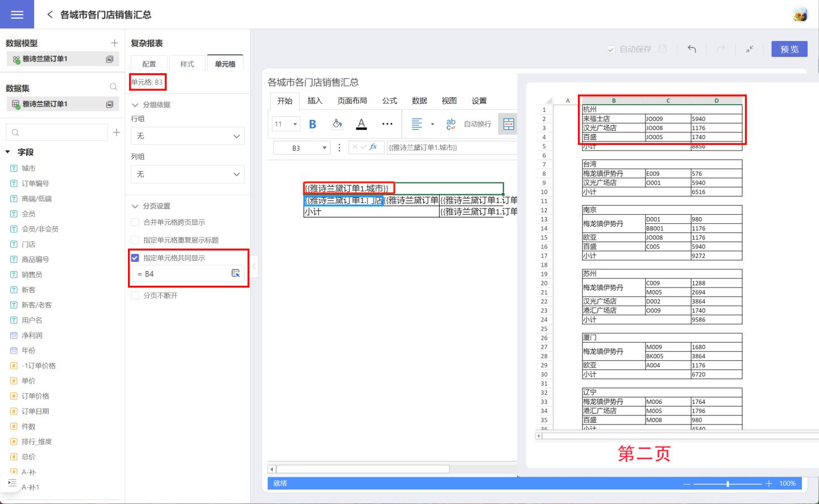Enable 合并单元格跨页显示 checkbox

pos(135,222)
